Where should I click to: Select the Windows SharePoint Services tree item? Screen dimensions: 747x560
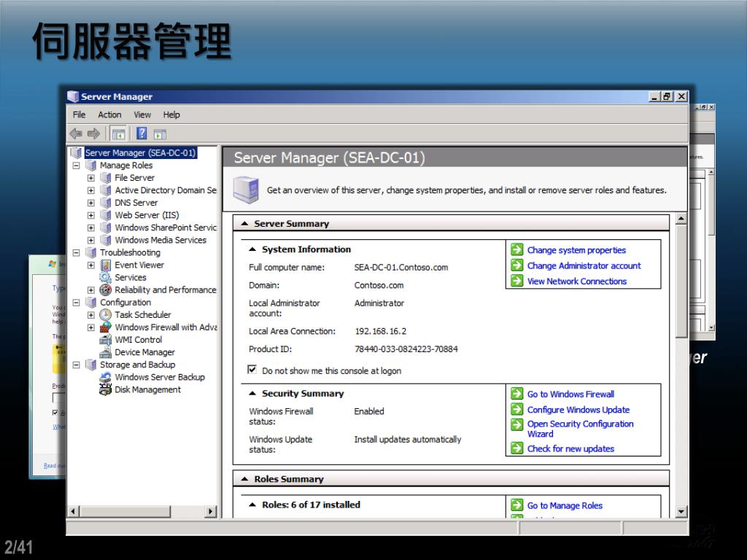[166, 227]
